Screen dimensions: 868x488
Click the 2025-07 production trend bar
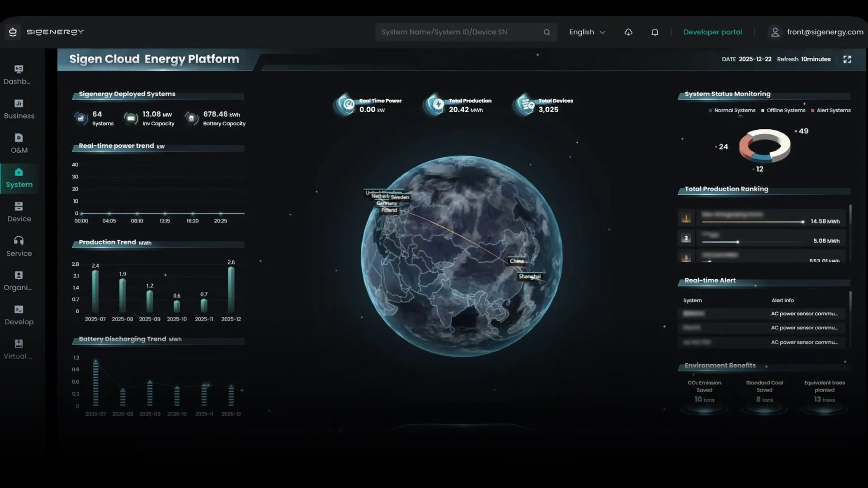(x=95, y=291)
